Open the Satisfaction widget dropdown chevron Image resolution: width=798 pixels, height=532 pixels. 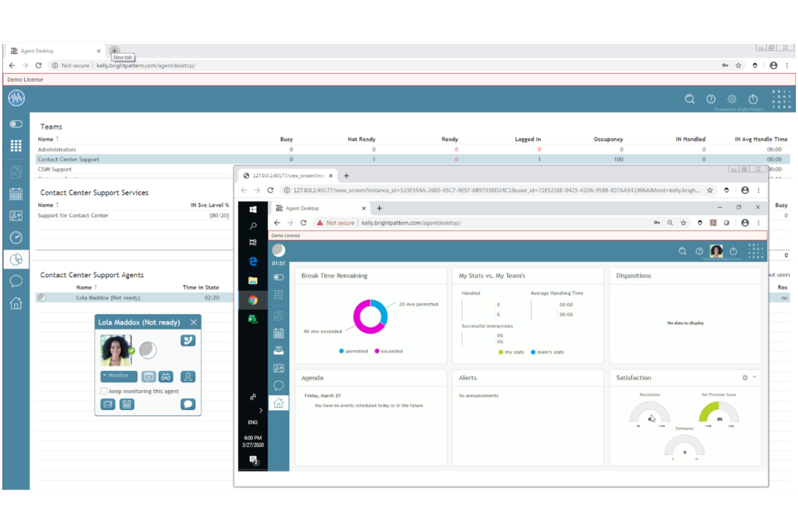coord(754,378)
